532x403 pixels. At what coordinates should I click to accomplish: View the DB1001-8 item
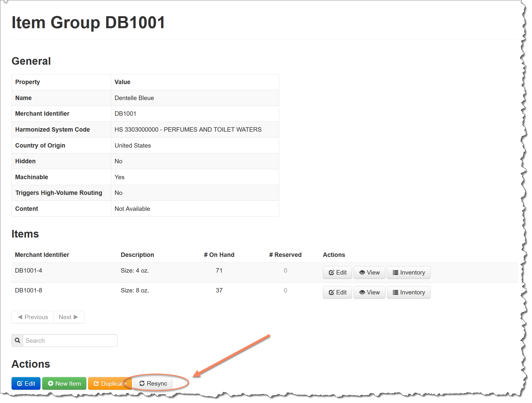pyautogui.click(x=369, y=292)
